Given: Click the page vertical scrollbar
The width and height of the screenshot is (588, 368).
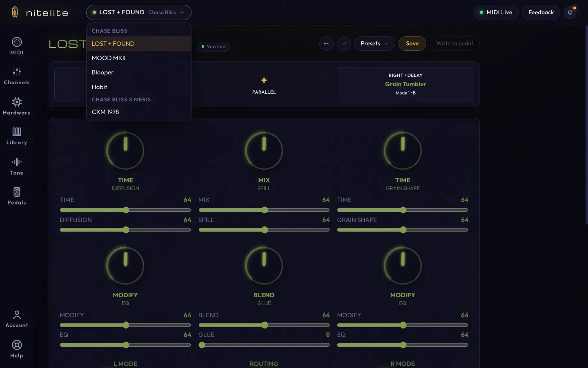Looking at the screenshot, I should tap(586, 125).
